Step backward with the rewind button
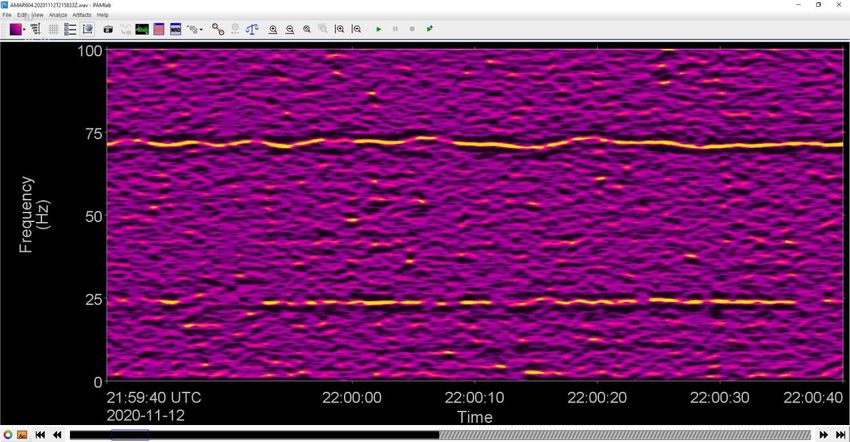850x442 pixels. coord(57,434)
